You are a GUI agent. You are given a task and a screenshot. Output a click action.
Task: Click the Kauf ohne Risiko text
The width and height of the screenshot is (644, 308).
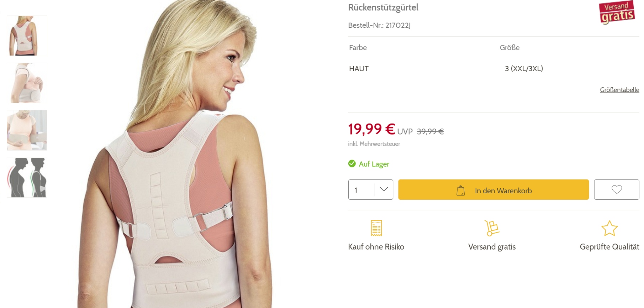376,247
